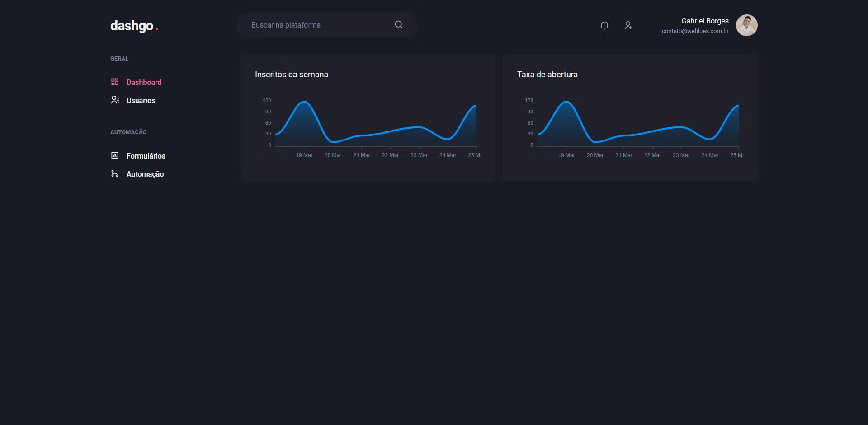Click the Dashboard grid icon in sidebar
This screenshot has width=868, height=425.
click(x=115, y=82)
